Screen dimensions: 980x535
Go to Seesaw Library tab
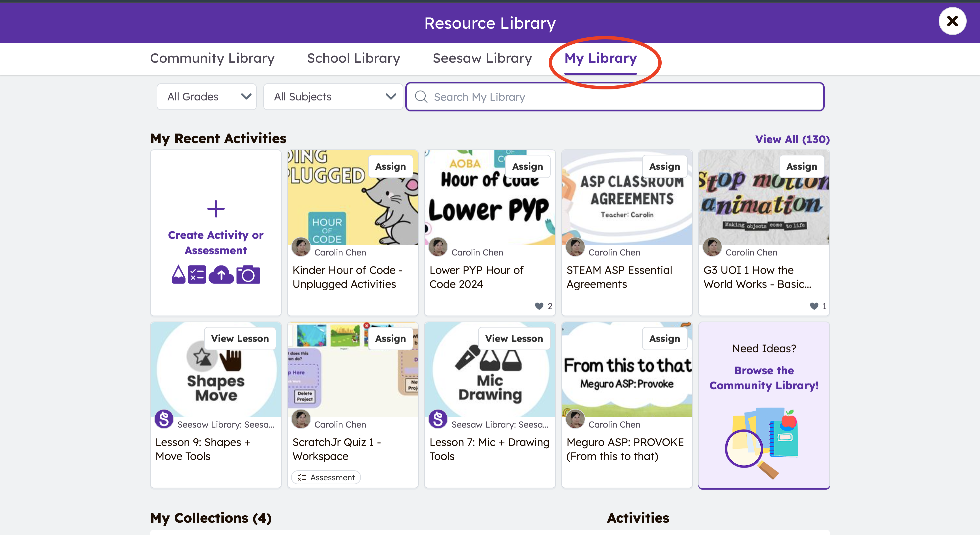[x=482, y=58]
